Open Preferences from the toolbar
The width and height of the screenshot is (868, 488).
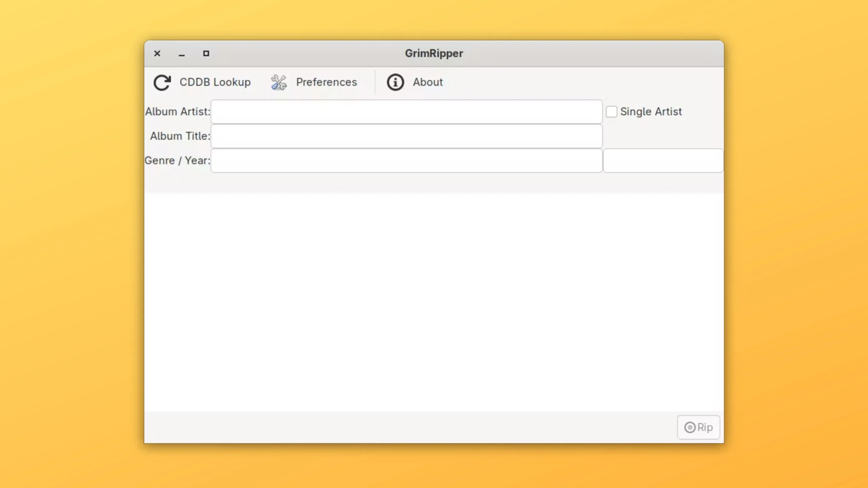point(313,82)
